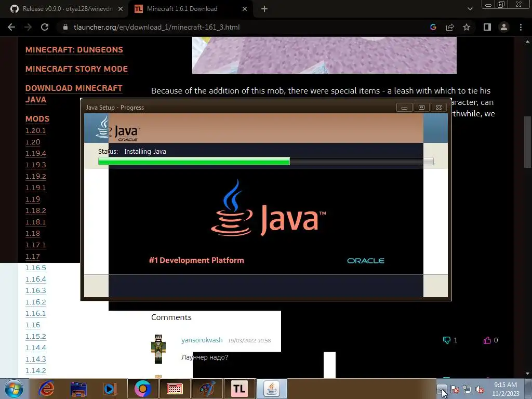532x399 pixels.
Task: Open the Minecraft: Dungeons link
Action: [x=74, y=49]
